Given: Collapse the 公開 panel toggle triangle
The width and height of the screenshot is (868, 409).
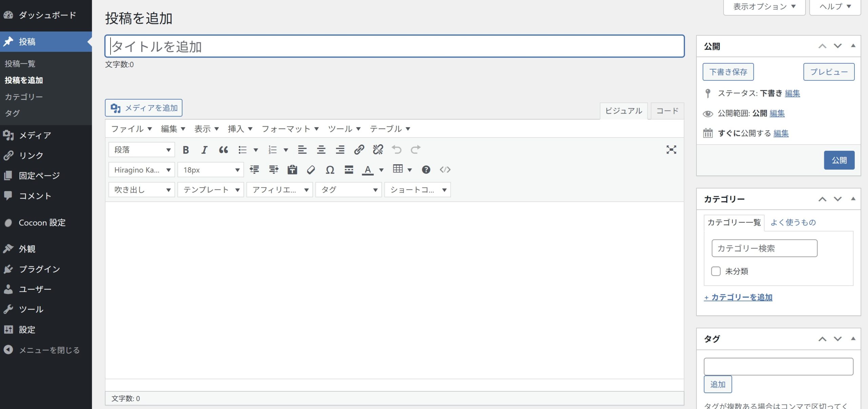Looking at the screenshot, I should [853, 46].
